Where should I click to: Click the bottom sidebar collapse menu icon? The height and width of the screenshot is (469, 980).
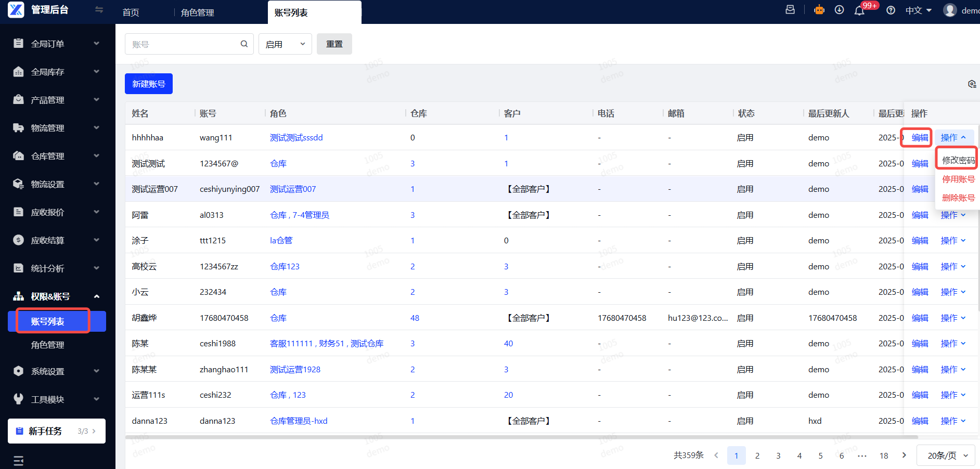pos(19,460)
